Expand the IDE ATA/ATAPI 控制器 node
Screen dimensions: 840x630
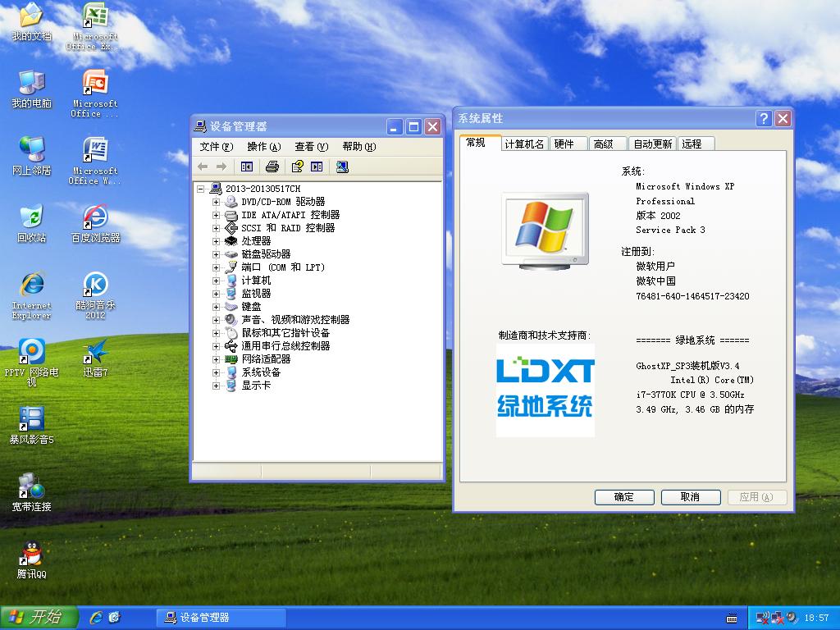click(216, 215)
